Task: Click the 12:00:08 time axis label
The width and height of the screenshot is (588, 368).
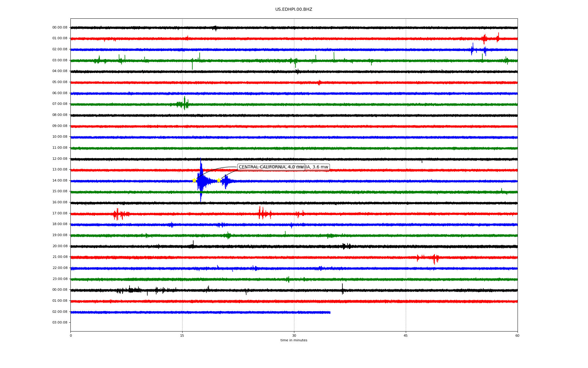Action: click(60, 159)
